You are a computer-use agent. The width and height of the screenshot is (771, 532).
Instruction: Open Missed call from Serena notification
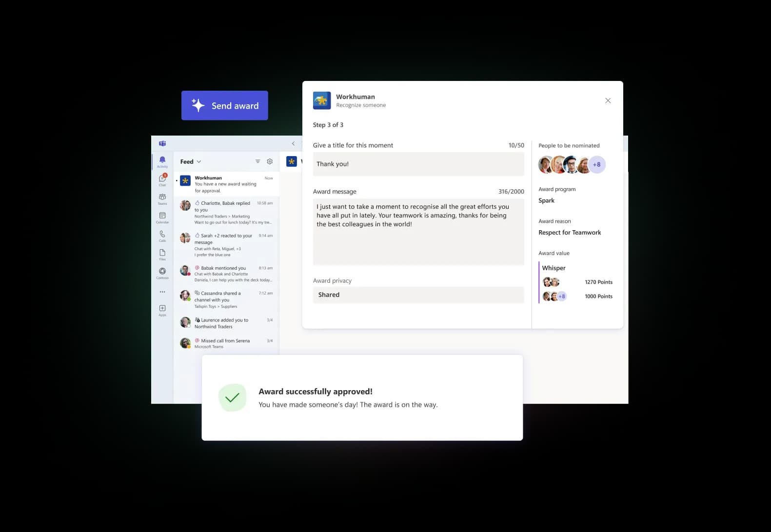click(x=227, y=343)
